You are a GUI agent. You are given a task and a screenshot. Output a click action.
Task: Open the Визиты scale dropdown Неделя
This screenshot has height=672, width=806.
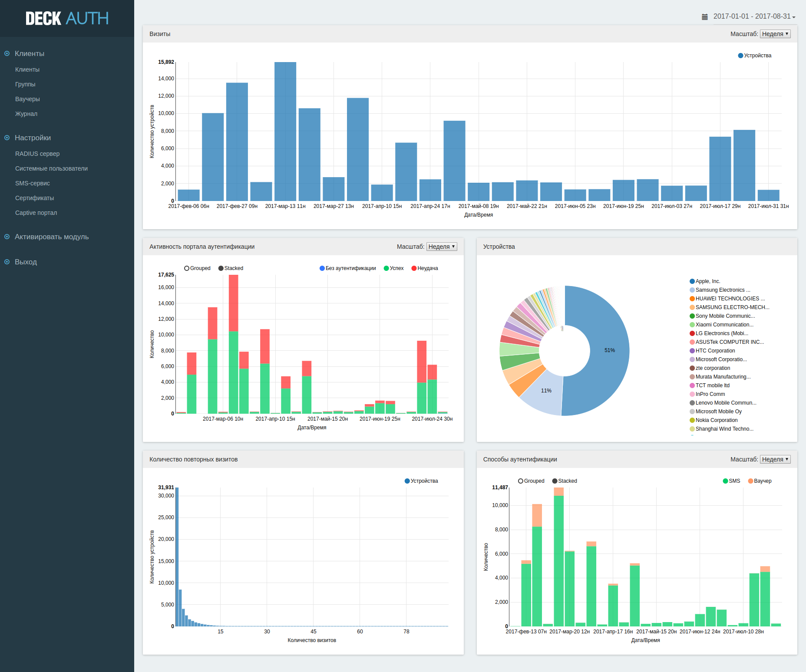(x=775, y=34)
